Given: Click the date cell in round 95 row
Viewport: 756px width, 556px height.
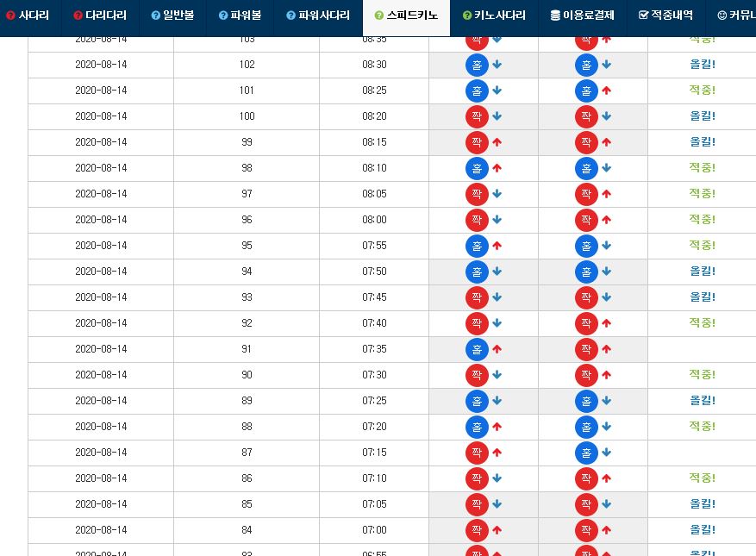Looking at the screenshot, I should [x=101, y=246].
